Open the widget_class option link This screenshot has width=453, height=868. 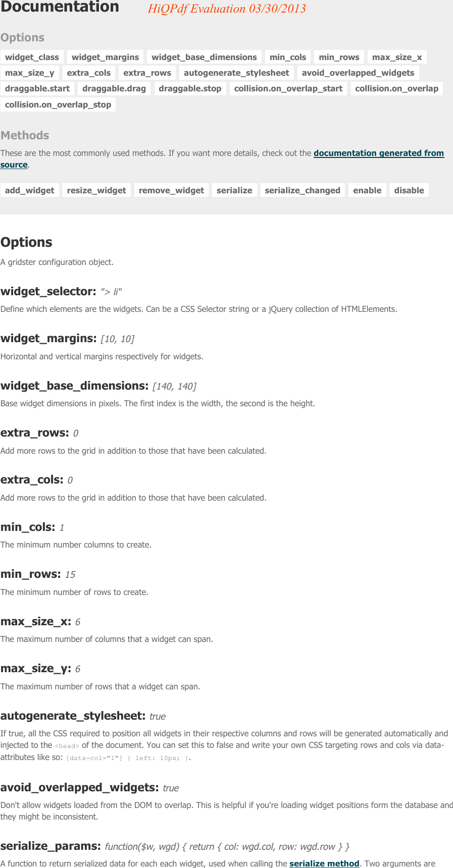point(31,57)
